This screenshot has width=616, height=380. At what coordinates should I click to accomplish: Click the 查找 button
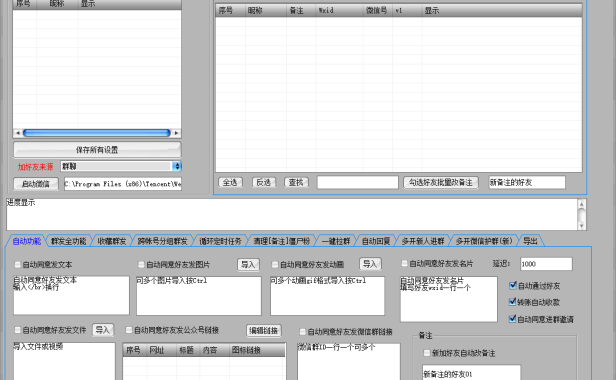[296, 182]
